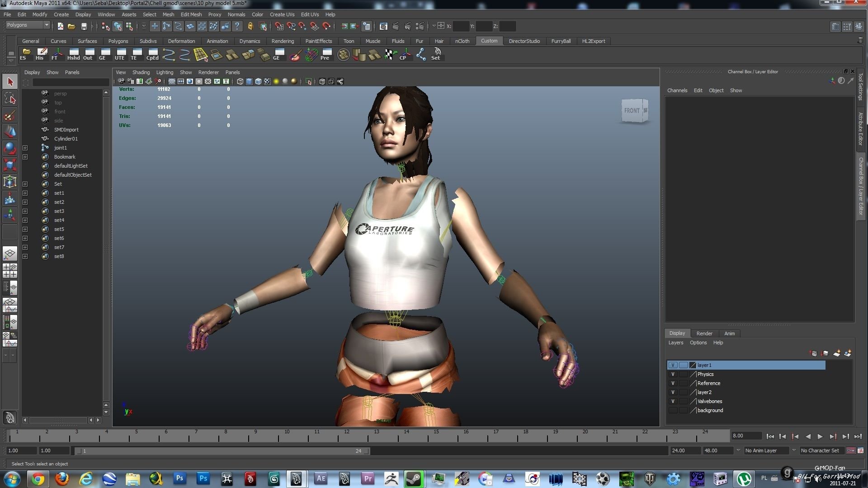Toggle the auto keyframe key button
This screenshot has width=868, height=488.
click(851, 450)
